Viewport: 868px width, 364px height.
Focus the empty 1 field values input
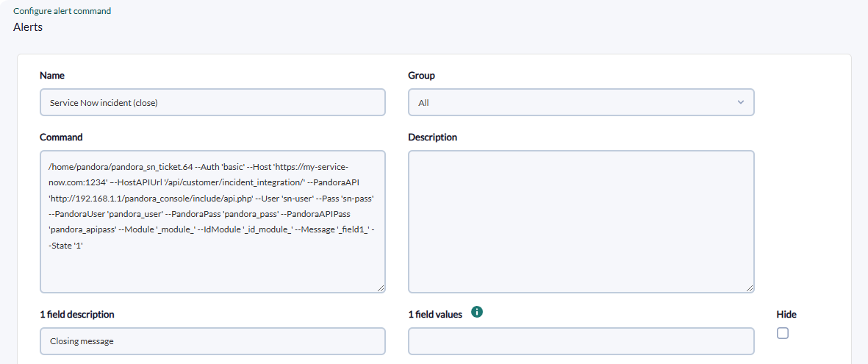[x=581, y=341]
